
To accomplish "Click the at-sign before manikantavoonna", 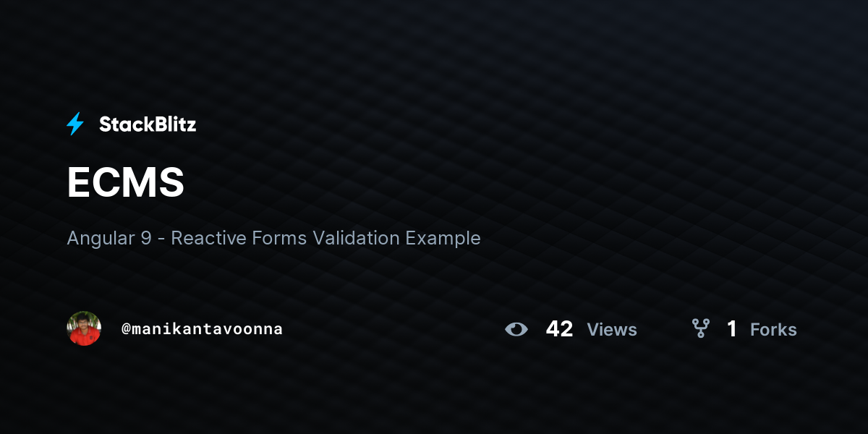I will [126, 329].
